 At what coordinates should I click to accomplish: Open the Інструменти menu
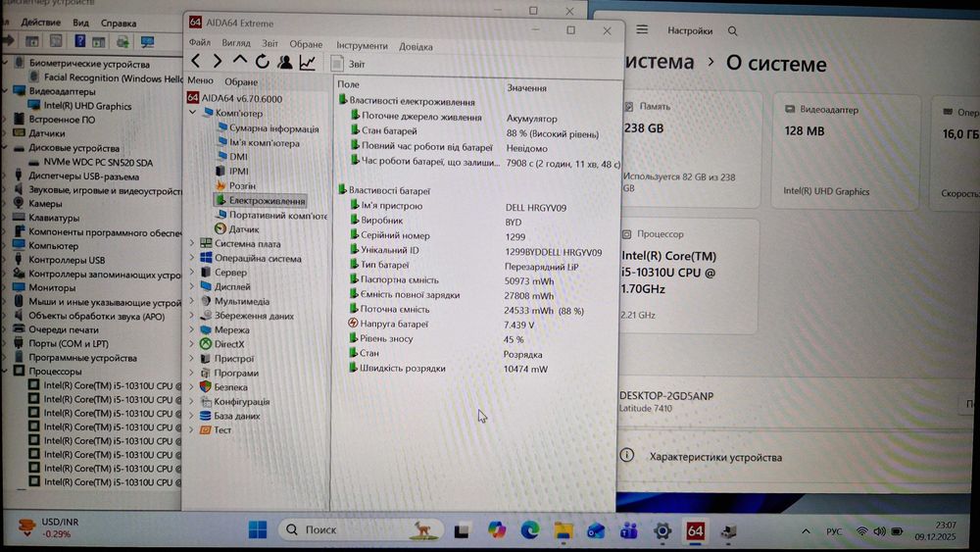pos(362,46)
